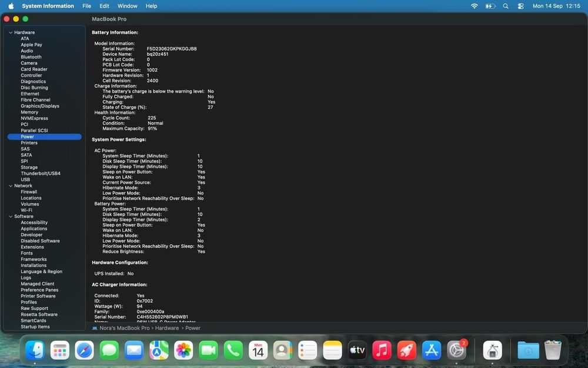Open the Help menu
Screen dimensions: 588x368
pos(152,6)
